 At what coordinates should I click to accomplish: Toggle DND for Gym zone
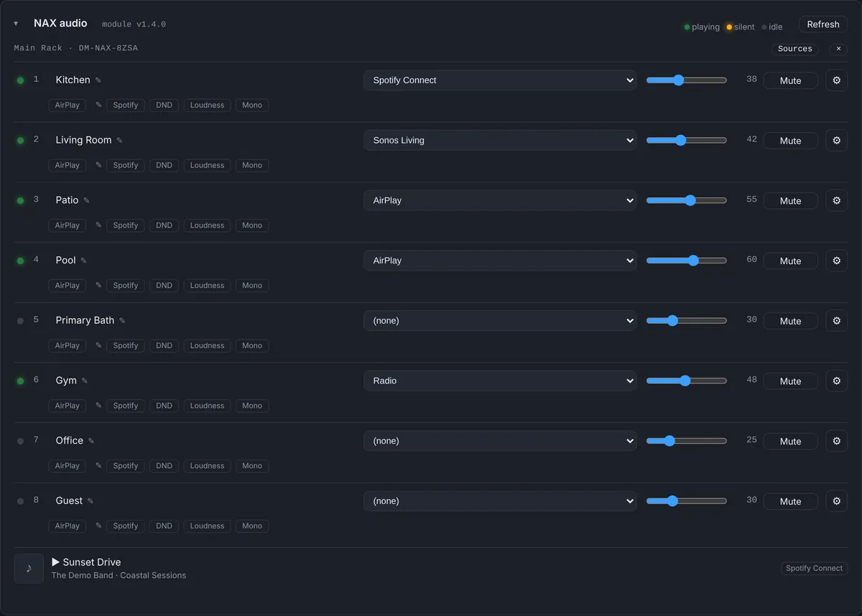point(164,406)
